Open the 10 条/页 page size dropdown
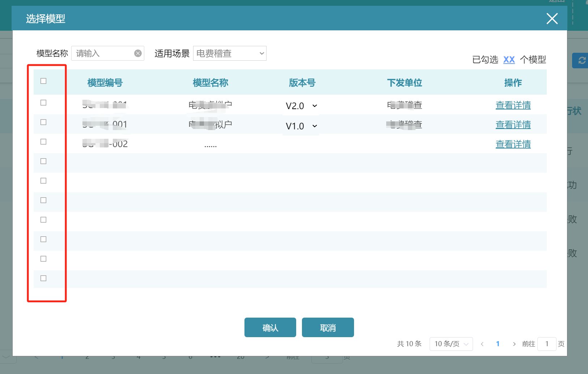 (451, 344)
